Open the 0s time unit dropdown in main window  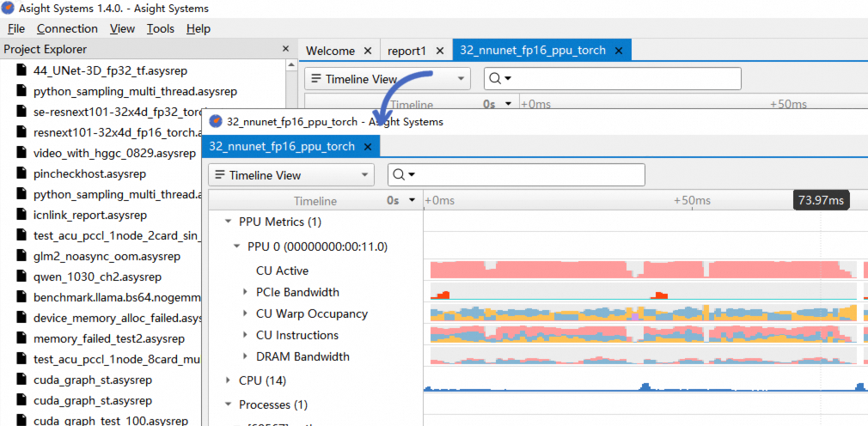click(508, 104)
